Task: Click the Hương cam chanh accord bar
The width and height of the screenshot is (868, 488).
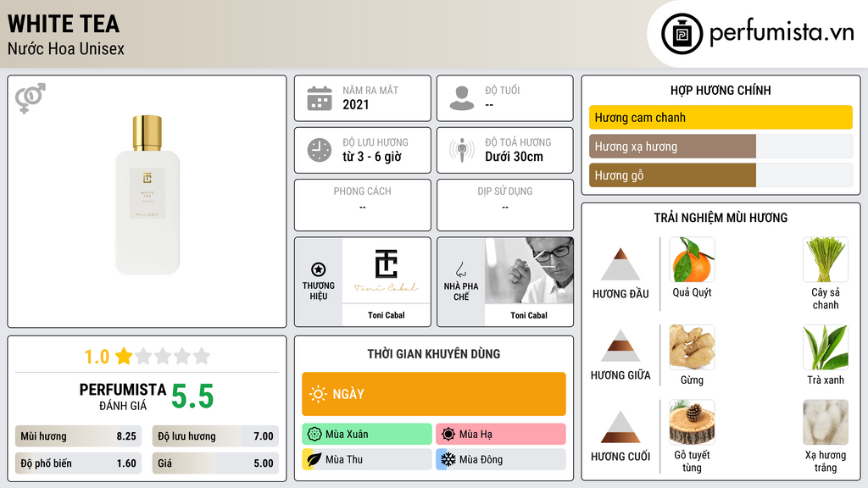Action: coord(721,117)
